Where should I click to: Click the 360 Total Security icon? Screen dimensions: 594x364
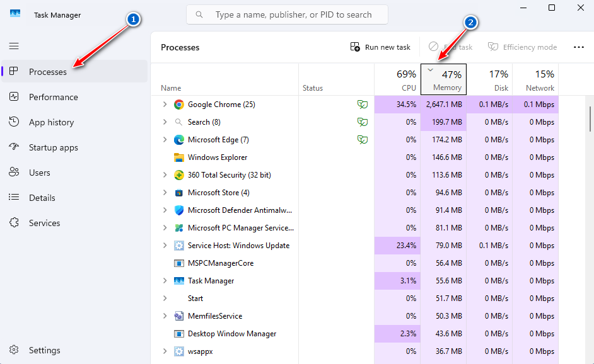tap(179, 175)
